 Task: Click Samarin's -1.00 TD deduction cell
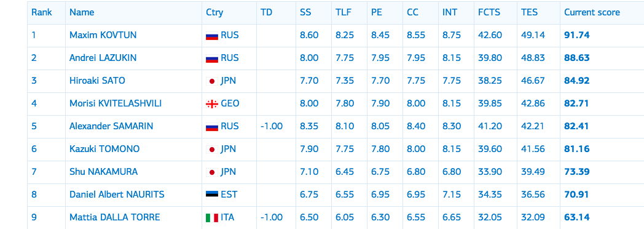pyautogui.click(x=272, y=126)
